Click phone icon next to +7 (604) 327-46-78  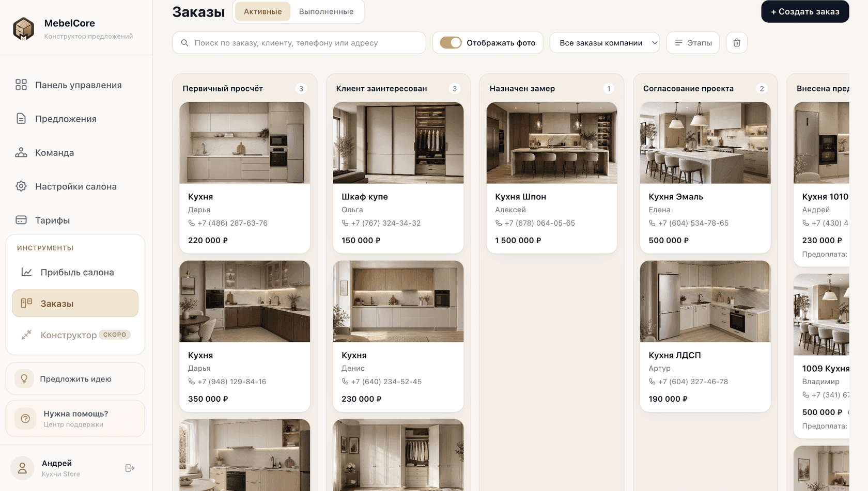tap(652, 382)
